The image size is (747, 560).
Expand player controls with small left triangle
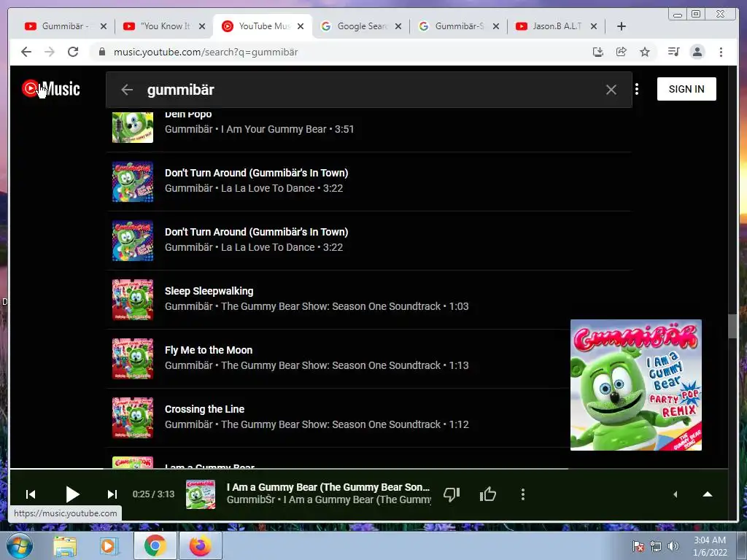675,494
